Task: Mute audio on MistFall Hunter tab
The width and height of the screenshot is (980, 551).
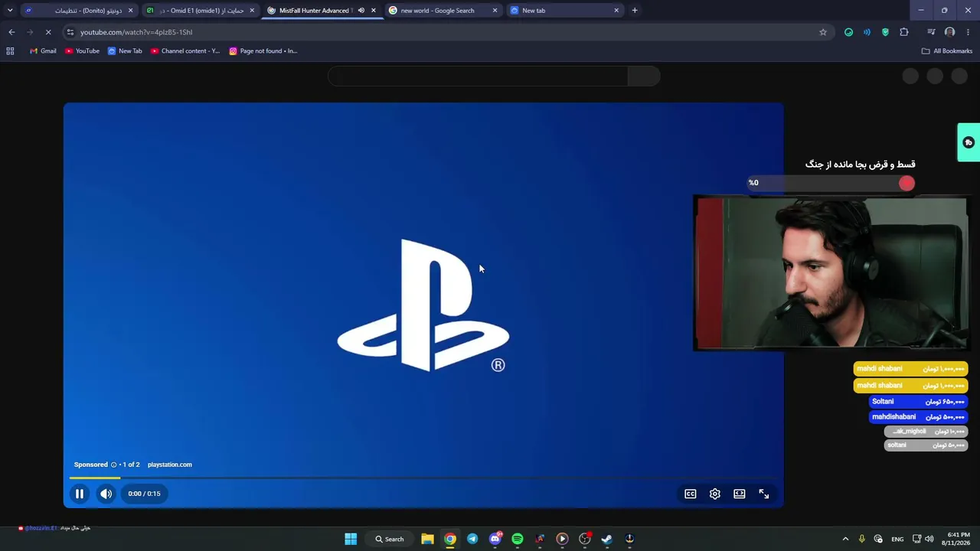Action: pos(361,11)
